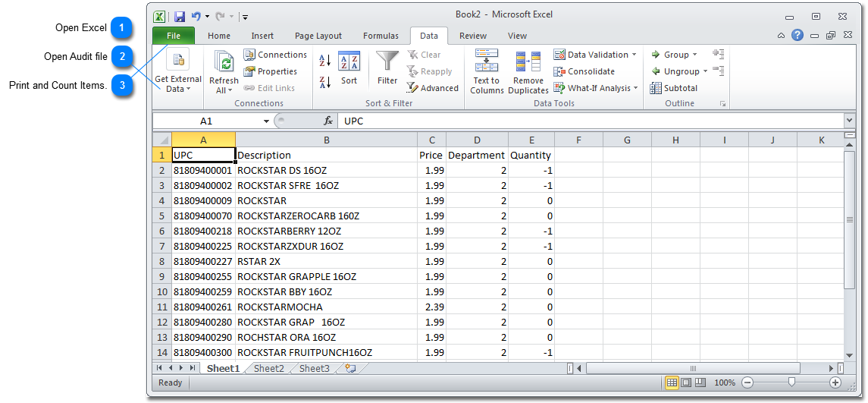868x403 pixels.
Task: Click Text to Columns
Action: [x=487, y=72]
